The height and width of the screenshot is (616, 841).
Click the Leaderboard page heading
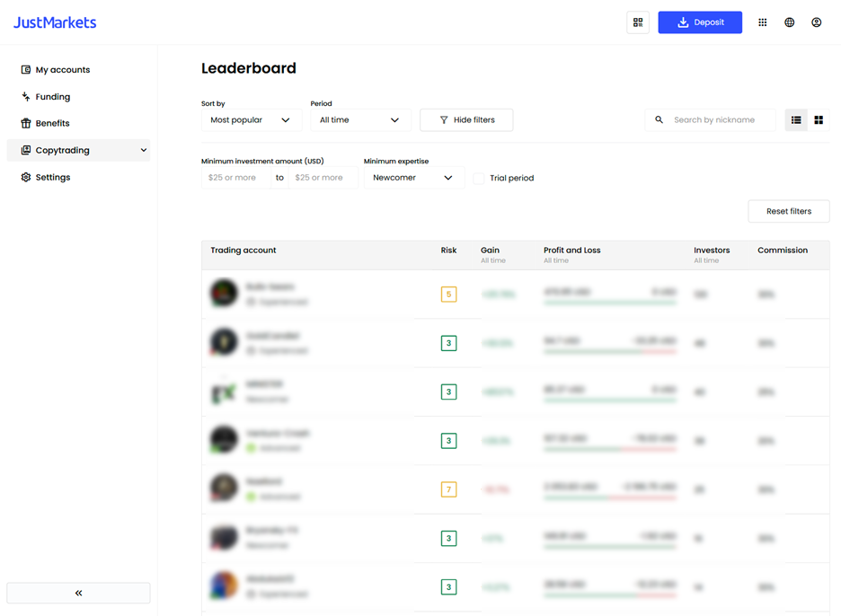[248, 68]
